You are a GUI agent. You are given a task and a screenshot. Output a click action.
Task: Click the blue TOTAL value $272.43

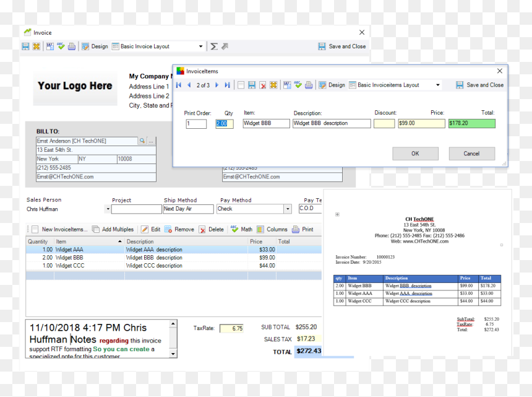click(308, 351)
